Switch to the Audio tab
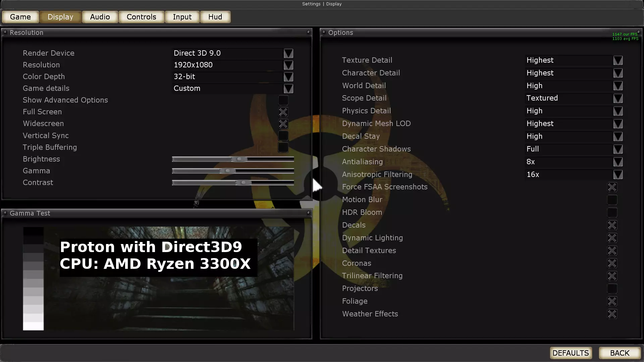The image size is (644, 362). (100, 17)
